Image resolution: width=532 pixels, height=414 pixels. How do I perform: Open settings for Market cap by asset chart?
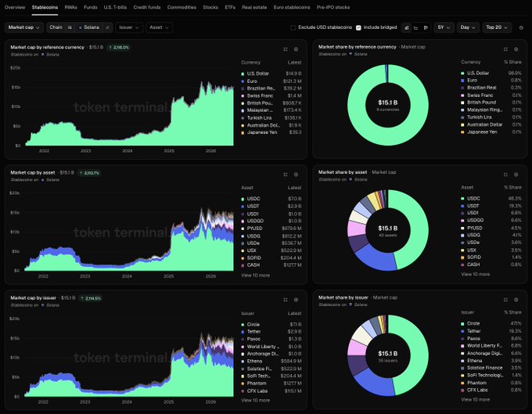[x=296, y=175]
